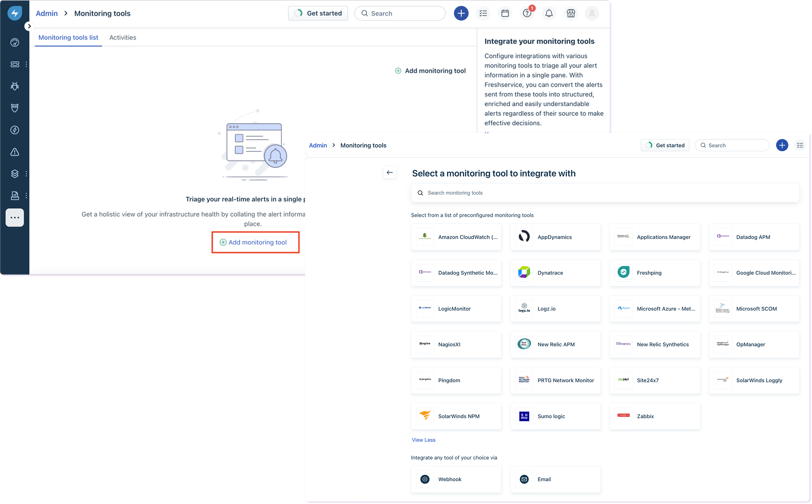The image size is (812, 504).
Task: Expand the sidebar with the chevron arrow
Action: point(29,26)
